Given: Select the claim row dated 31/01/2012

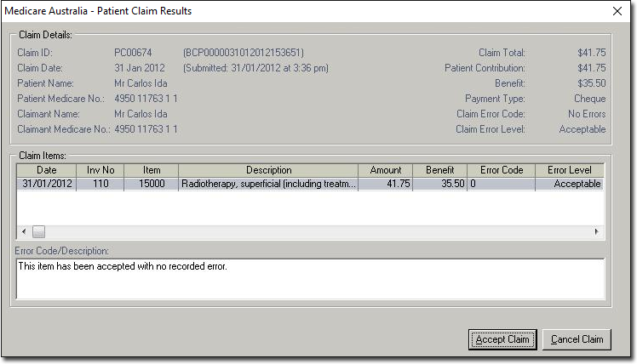Looking at the screenshot, I should [x=46, y=184].
